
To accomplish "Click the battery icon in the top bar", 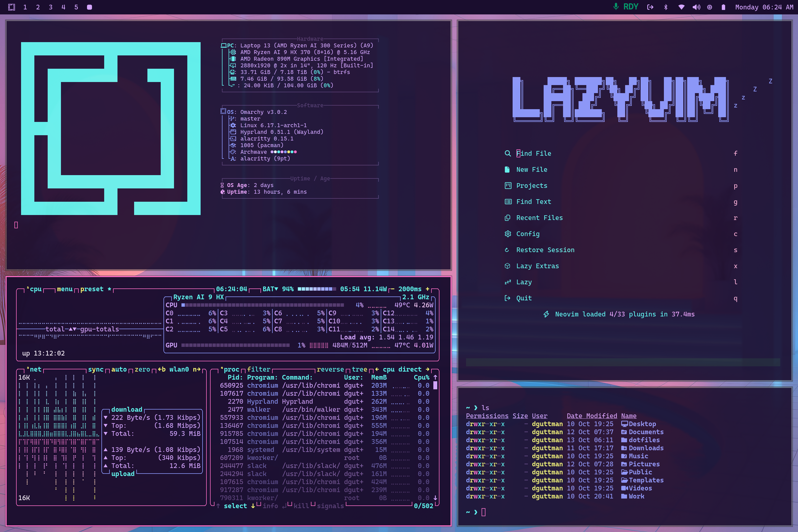I will point(723,7).
